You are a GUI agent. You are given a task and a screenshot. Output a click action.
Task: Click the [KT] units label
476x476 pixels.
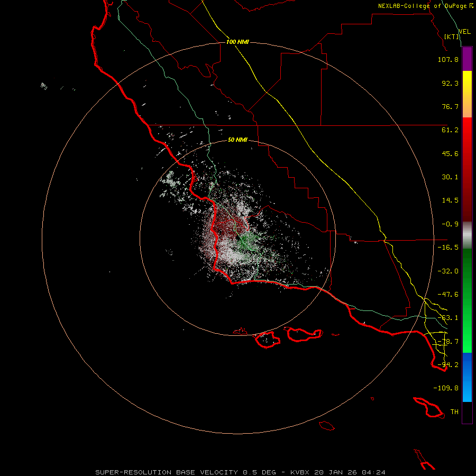(x=452, y=36)
